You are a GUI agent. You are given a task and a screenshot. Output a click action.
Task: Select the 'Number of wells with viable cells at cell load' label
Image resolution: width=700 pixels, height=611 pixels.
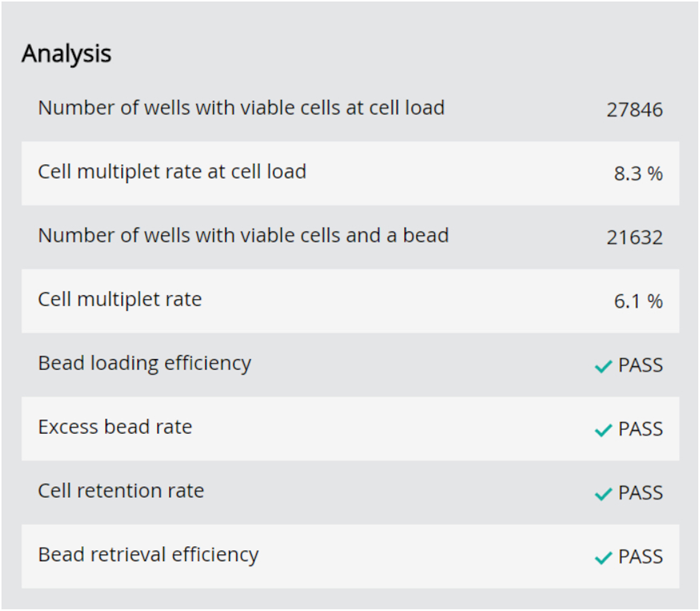241,108
